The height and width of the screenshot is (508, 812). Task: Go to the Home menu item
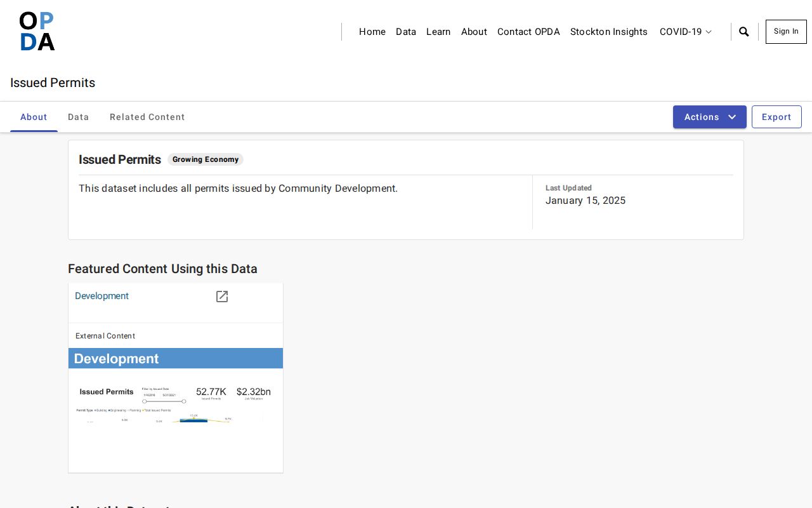point(372,32)
